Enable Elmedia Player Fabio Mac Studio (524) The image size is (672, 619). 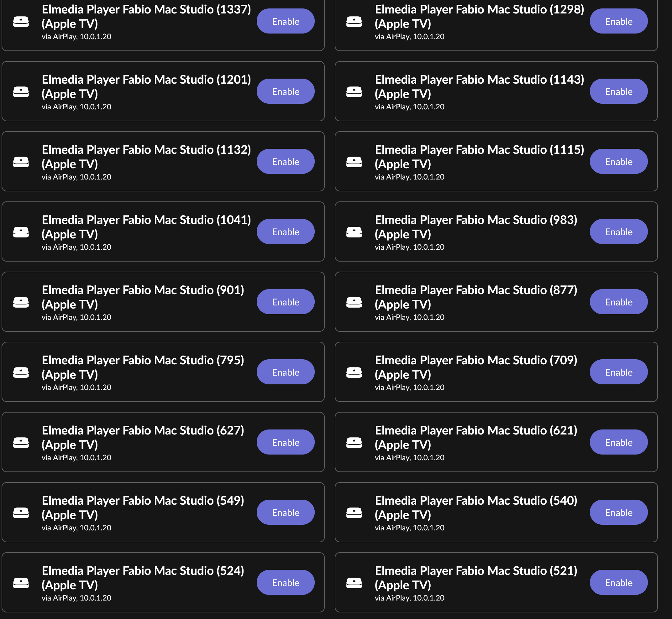point(286,582)
